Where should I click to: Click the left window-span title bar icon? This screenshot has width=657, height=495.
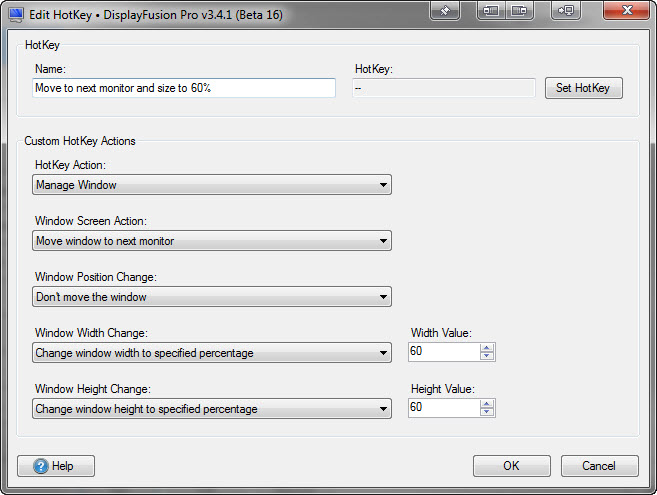[491, 10]
